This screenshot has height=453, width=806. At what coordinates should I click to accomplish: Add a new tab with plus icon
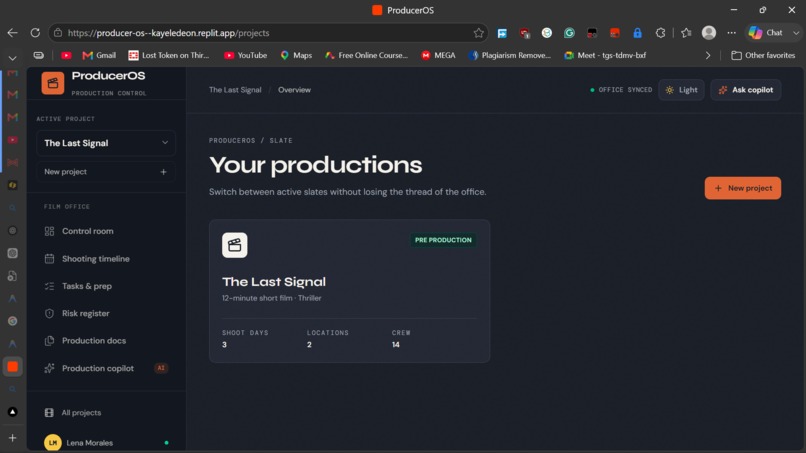click(x=12, y=438)
